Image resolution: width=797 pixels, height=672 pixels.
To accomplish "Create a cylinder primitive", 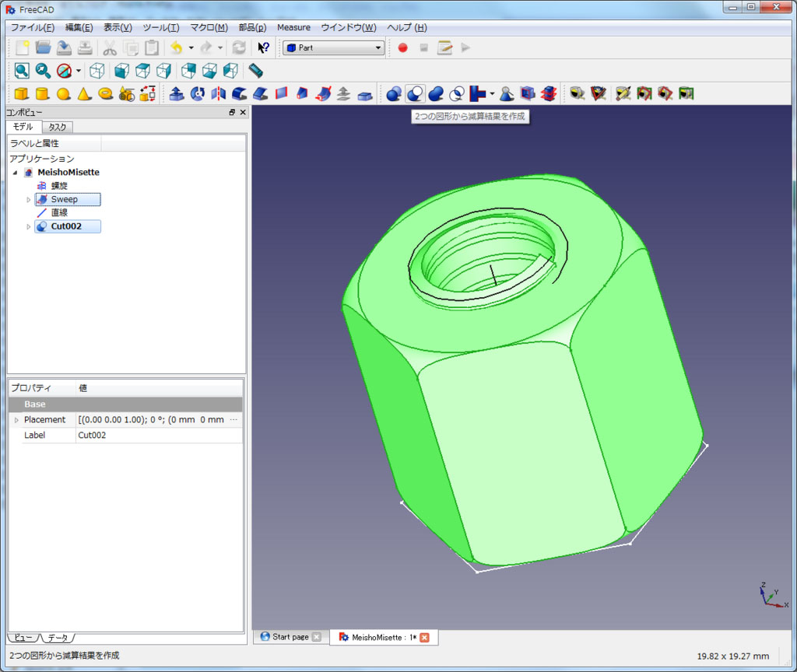I will 42,93.
